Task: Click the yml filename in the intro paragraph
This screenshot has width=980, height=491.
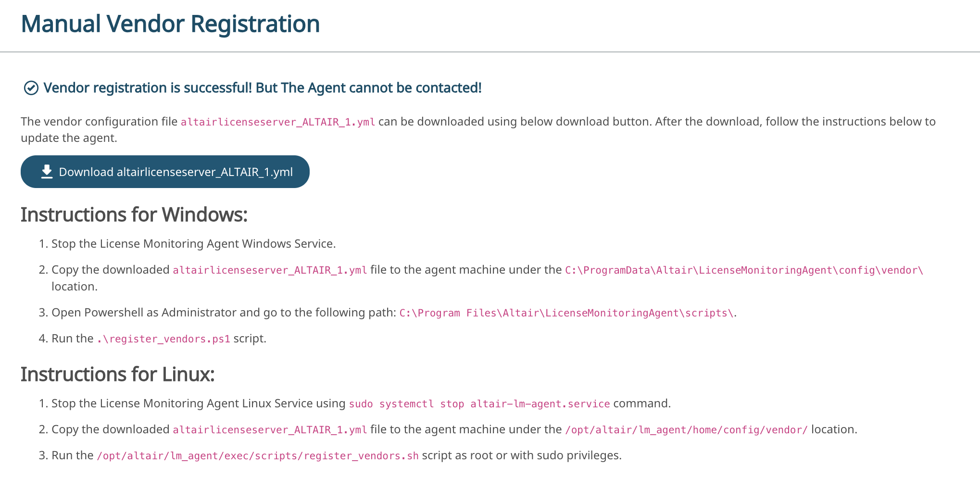Action: pos(277,122)
